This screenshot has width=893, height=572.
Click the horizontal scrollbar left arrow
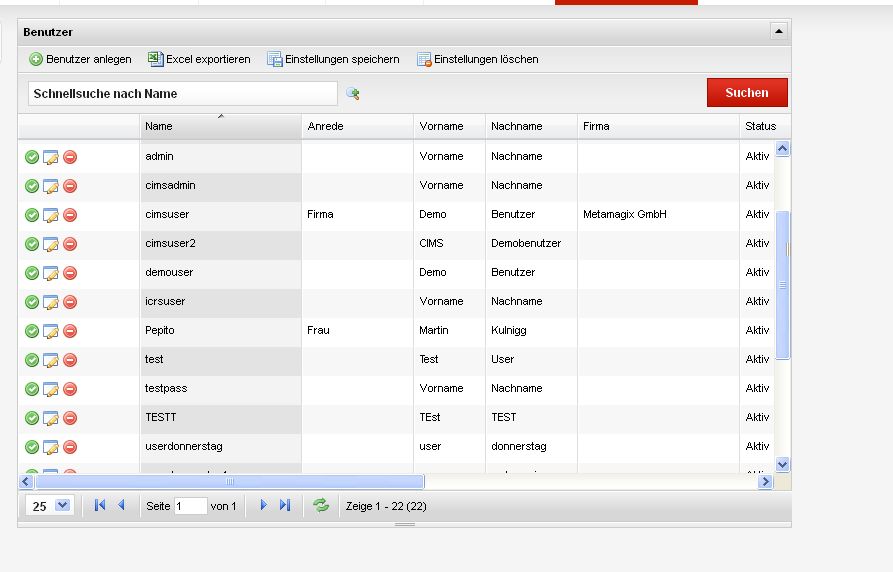click(25, 482)
